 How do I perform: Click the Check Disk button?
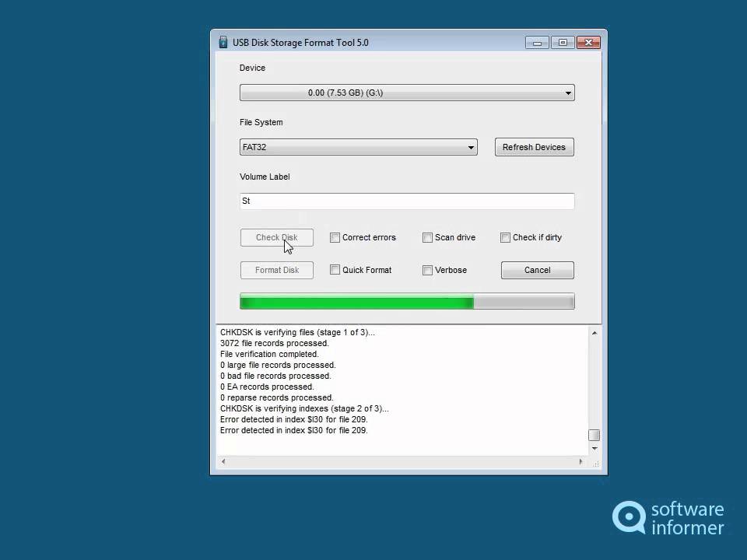coord(277,238)
